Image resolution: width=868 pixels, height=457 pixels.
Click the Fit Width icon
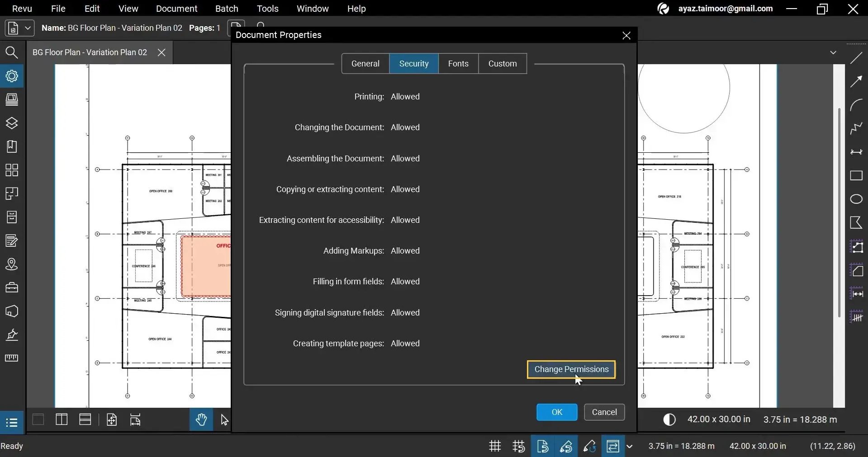[135, 420]
